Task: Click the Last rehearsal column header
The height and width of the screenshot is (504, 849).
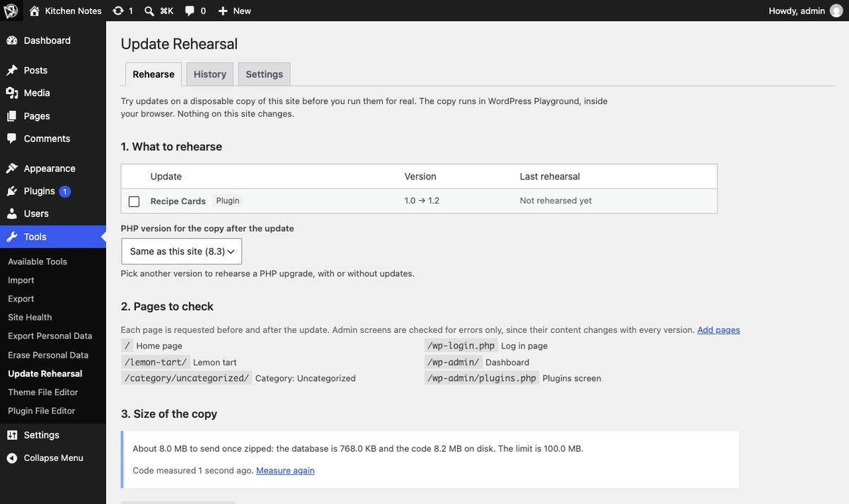Action: point(550,176)
